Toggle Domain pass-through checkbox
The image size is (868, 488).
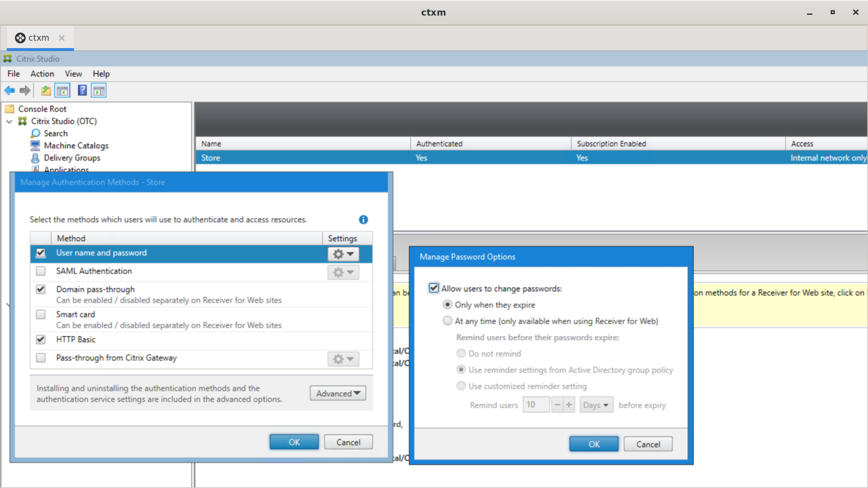click(41, 289)
